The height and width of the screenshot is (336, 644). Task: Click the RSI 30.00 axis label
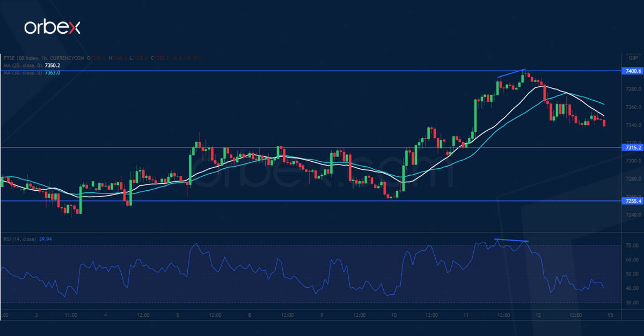(x=633, y=303)
